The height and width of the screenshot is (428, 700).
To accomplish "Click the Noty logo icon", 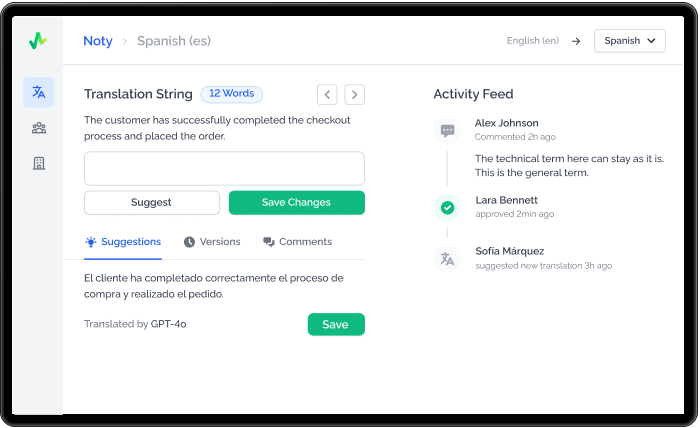I will 38,41.
